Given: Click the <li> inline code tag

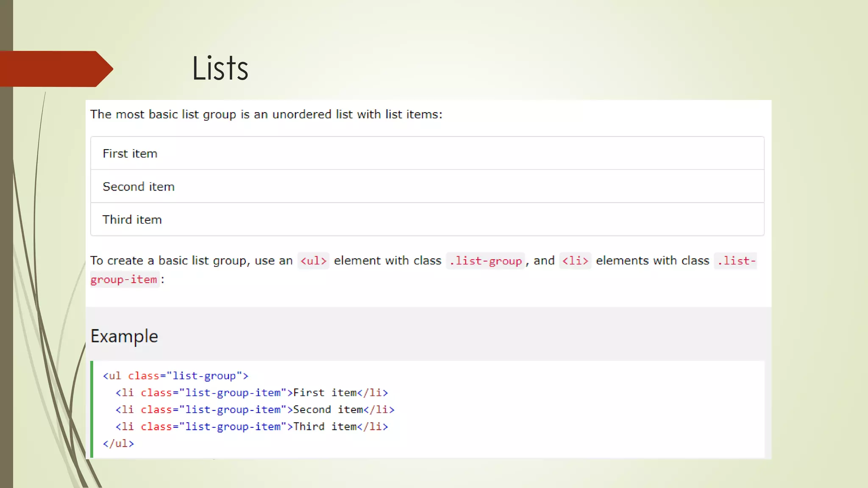Looking at the screenshot, I should click(x=575, y=261).
